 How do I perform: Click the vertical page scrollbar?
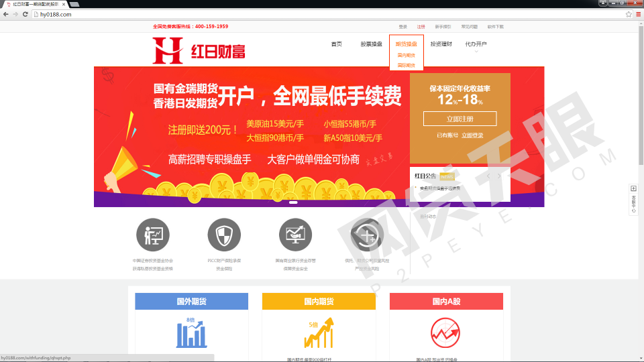point(641,95)
